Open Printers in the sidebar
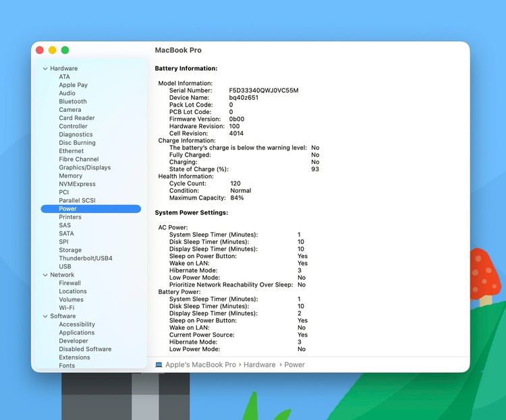The height and width of the screenshot is (420, 506). point(70,217)
